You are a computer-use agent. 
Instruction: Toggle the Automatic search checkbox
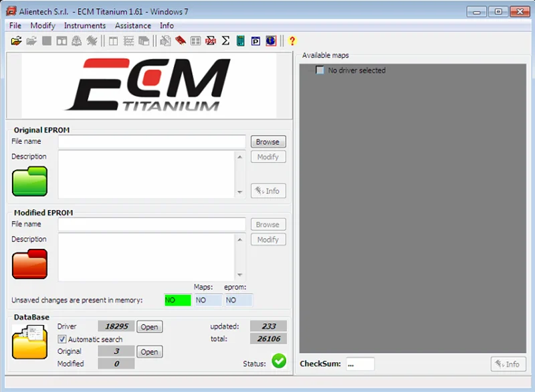[x=62, y=339]
